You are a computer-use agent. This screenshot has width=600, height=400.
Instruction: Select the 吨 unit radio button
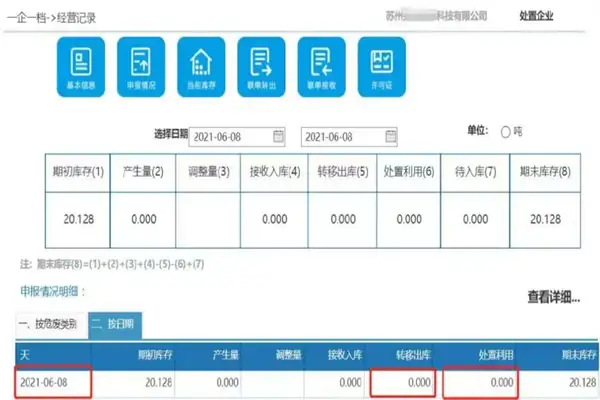tap(505, 132)
